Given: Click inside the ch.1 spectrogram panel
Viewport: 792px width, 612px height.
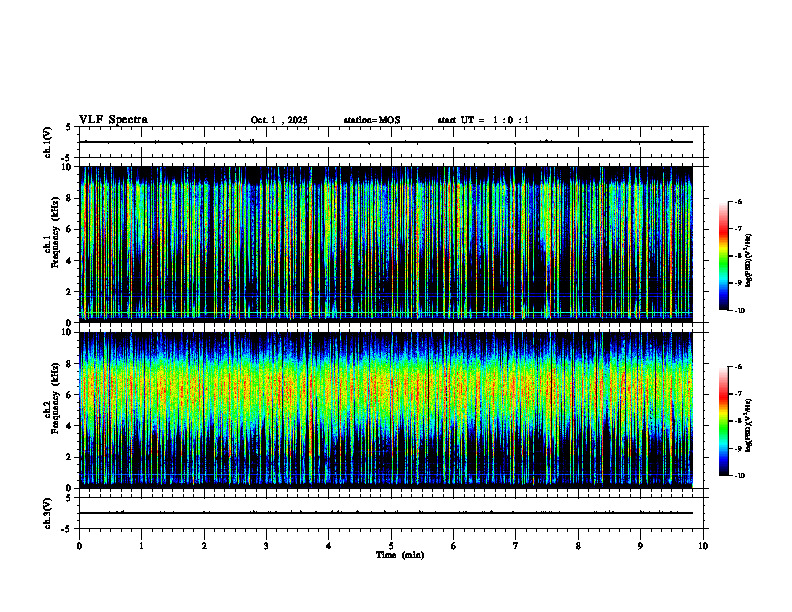Looking at the screenshot, I should (x=386, y=244).
